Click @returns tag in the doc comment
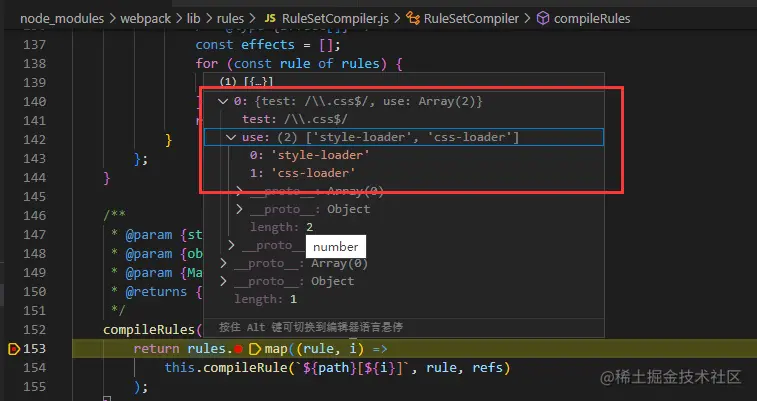 coord(156,291)
